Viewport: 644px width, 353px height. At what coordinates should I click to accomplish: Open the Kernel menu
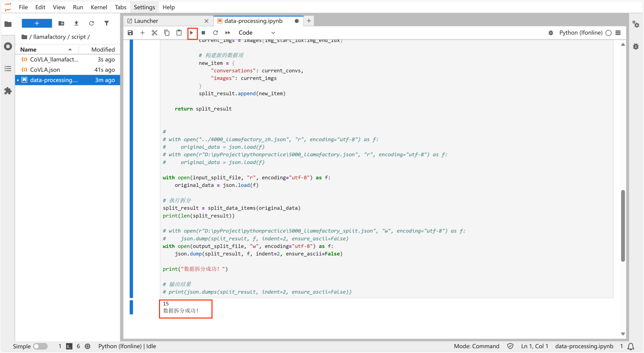pos(99,7)
